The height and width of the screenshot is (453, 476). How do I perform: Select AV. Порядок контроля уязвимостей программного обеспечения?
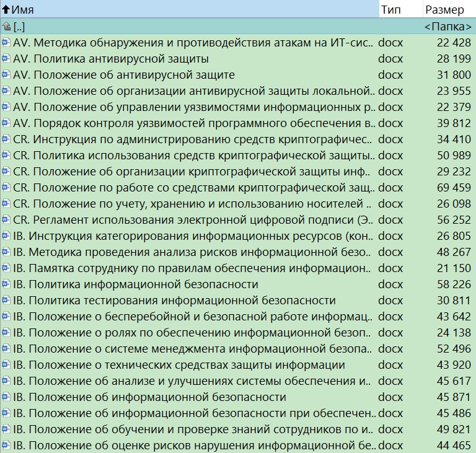(238, 123)
